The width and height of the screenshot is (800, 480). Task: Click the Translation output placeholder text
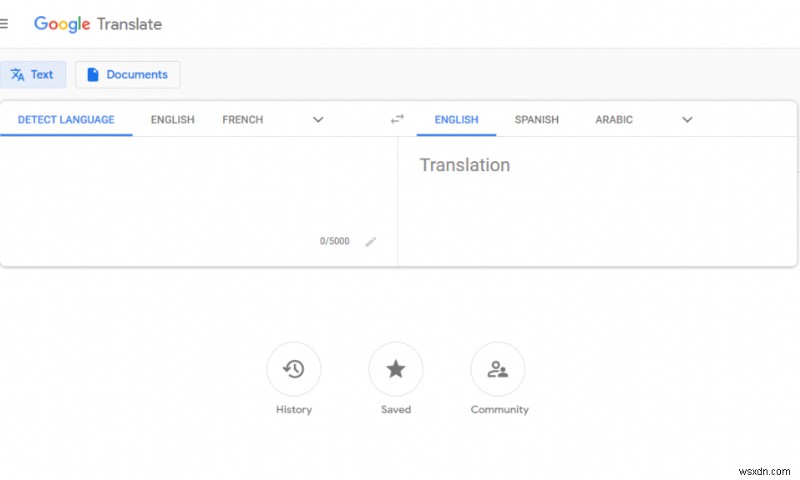click(x=465, y=165)
